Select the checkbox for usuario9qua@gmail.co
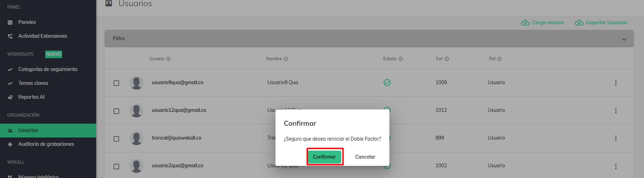This screenshot has width=644, height=178. point(116,83)
